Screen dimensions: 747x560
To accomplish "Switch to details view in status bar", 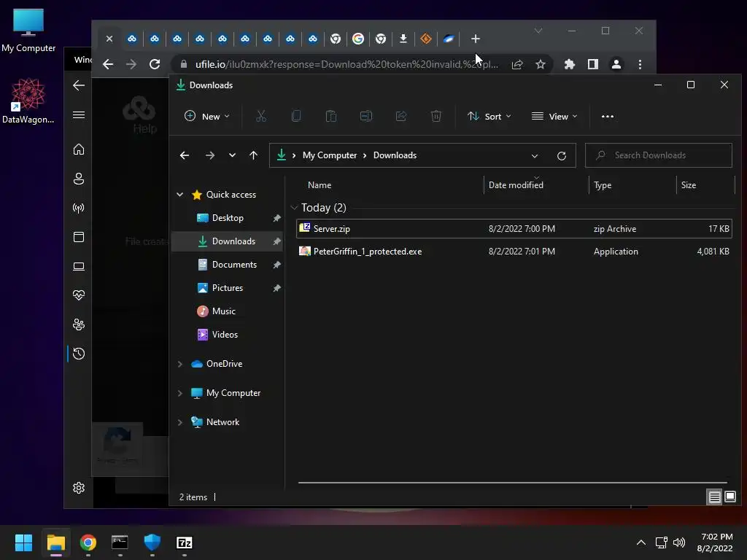I will pos(715,497).
